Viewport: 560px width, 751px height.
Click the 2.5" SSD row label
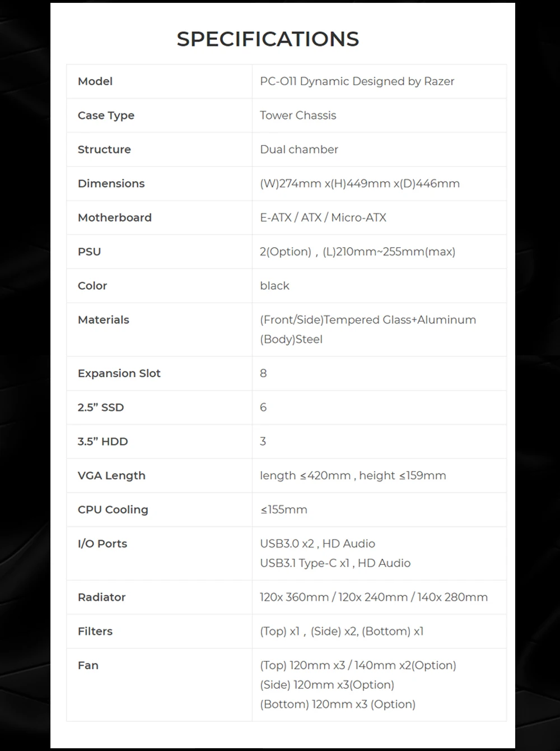coord(101,407)
